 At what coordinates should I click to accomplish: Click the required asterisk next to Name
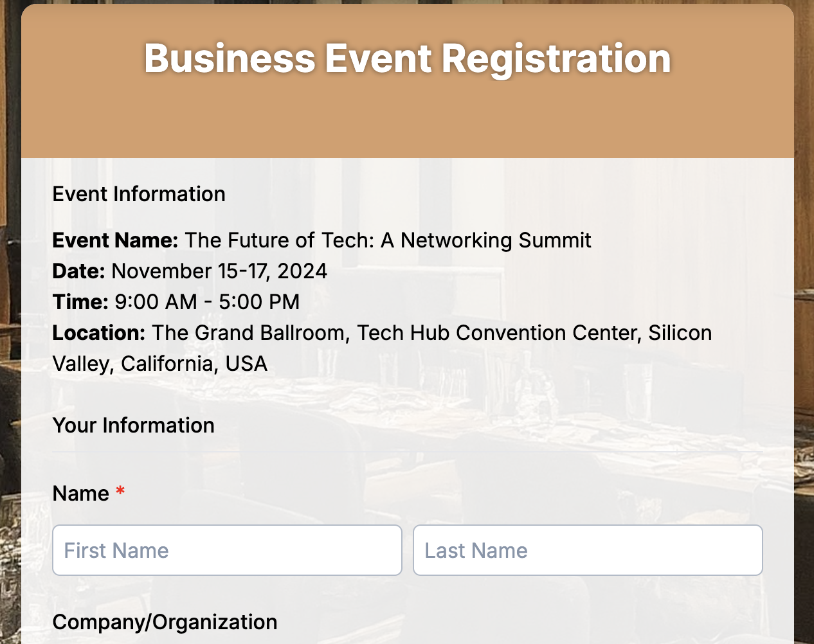pyautogui.click(x=120, y=491)
